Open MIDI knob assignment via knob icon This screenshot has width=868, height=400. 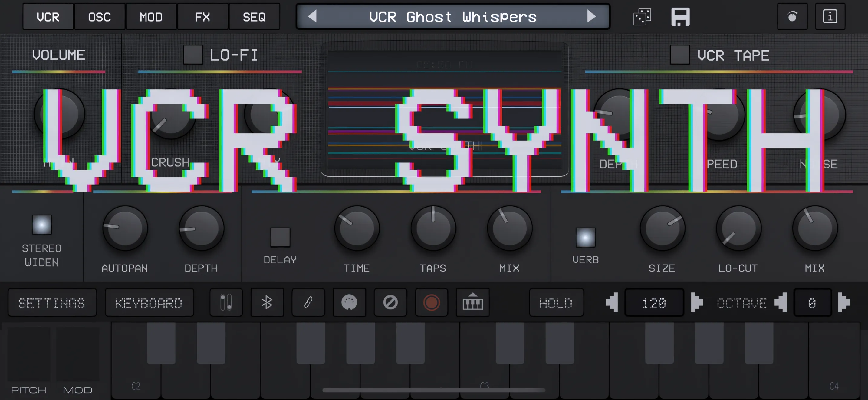(792, 16)
